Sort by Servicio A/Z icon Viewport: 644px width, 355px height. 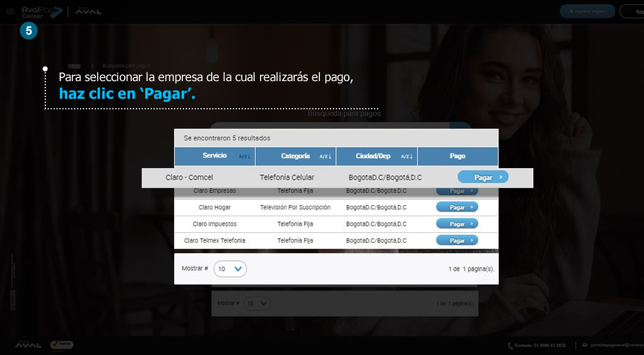(x=245, y=156)
